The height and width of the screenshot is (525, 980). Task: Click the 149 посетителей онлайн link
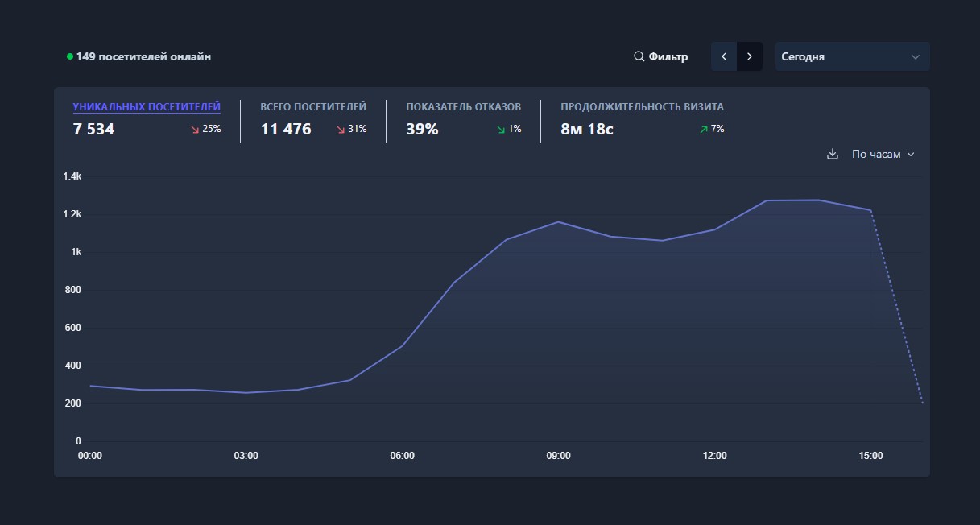(x=143, y=57)
